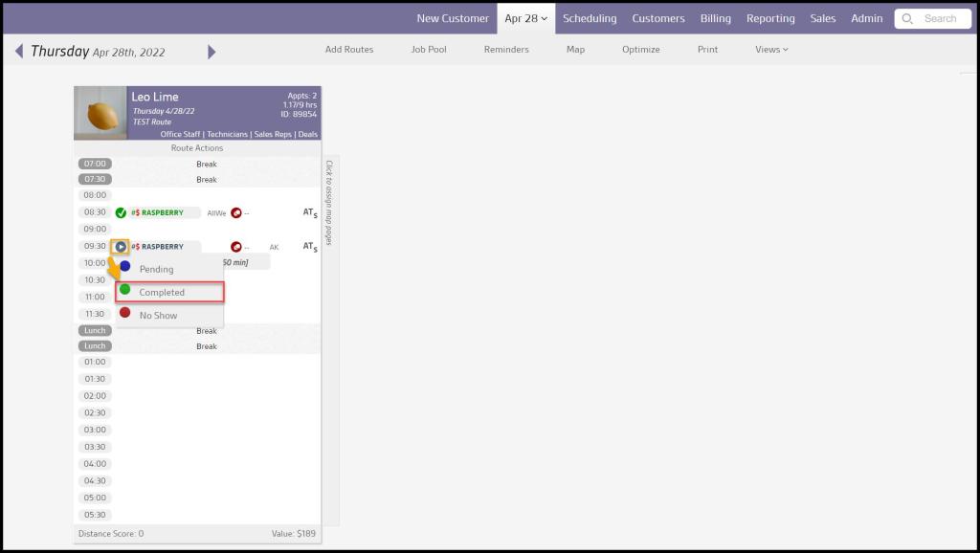
Task: Click Leo Lime's lemon profile photo
Action: point(100,113)
